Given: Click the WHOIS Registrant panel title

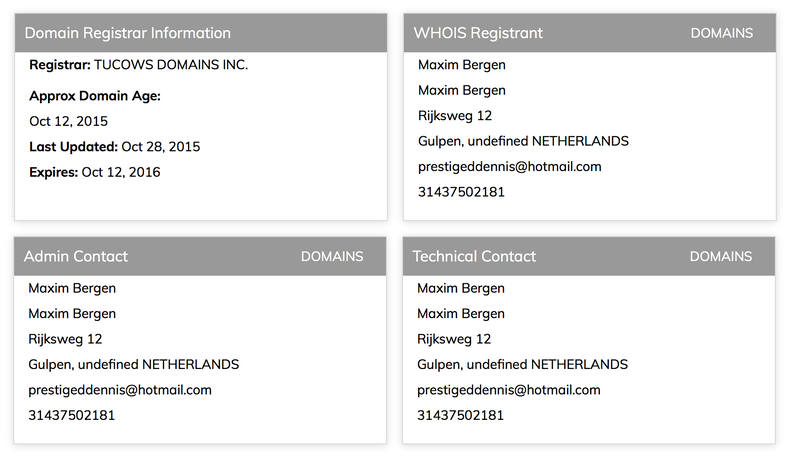Looking at the screenshot, I should [x=478, y=33].
